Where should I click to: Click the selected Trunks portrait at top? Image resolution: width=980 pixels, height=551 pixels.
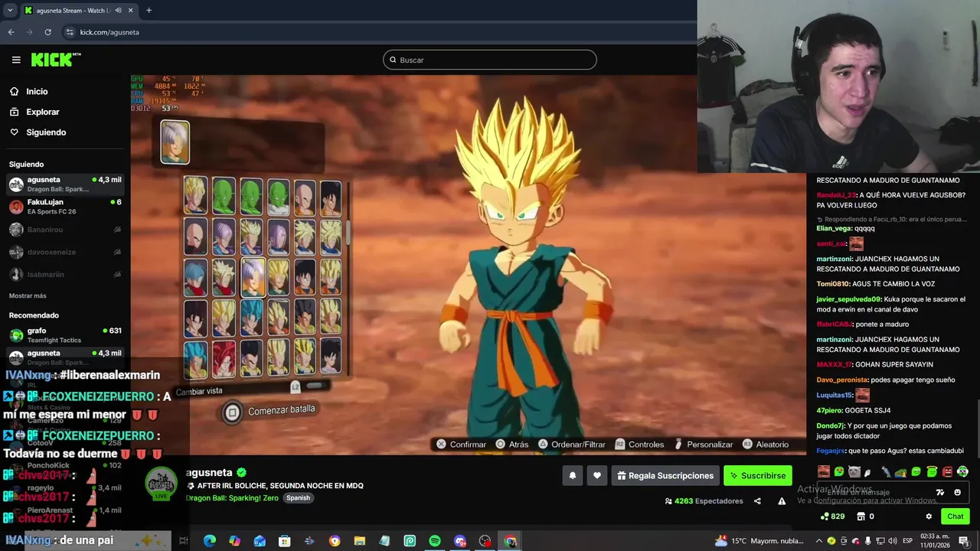175,142
